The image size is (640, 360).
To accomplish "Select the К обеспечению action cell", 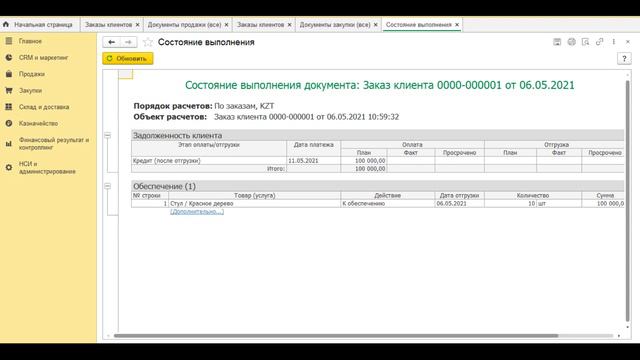I will point(388,203).
